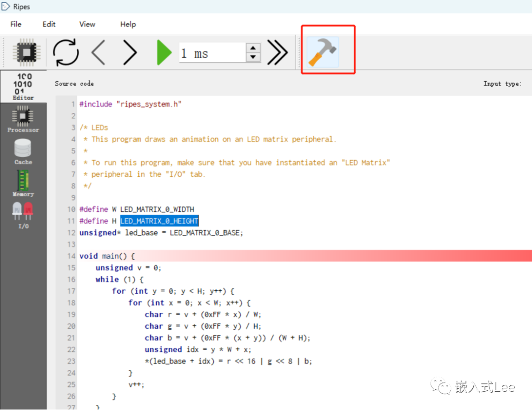532x410 pixels.
Task: Open the Edit menu
Action: [x=49, y=24]
